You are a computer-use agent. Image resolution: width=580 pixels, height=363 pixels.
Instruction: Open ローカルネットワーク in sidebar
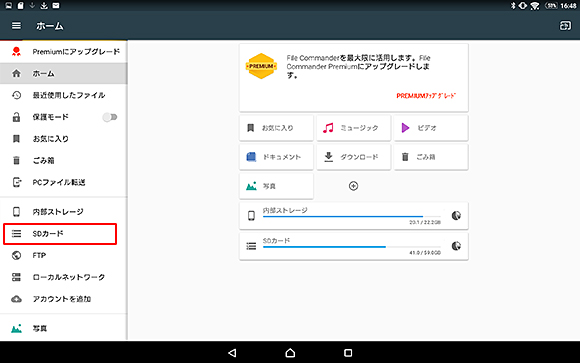pyautogui.click(x=63, y=277)
